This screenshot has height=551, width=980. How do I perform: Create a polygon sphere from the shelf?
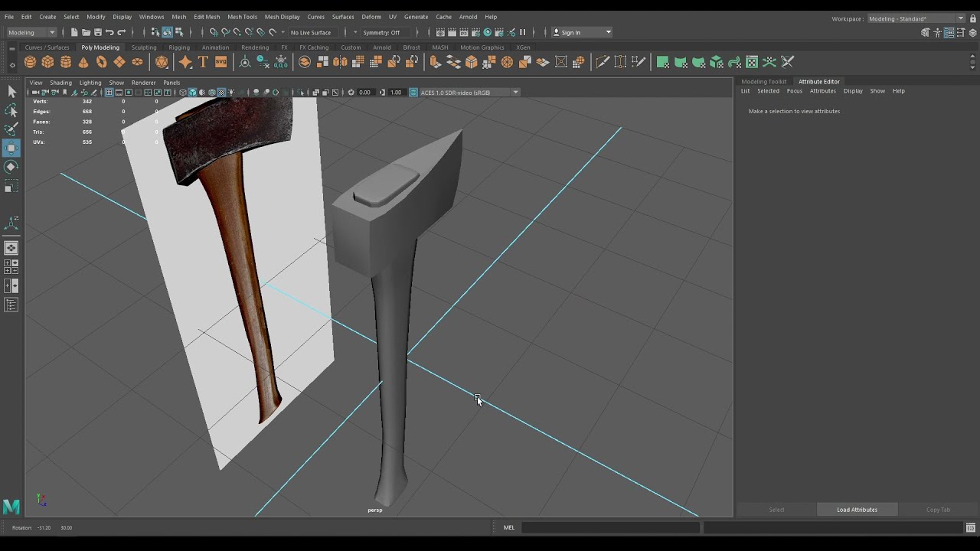(30, 62)
